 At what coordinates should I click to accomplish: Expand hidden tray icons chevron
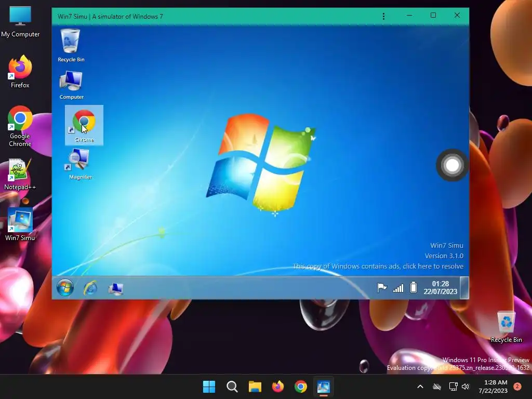420,387
